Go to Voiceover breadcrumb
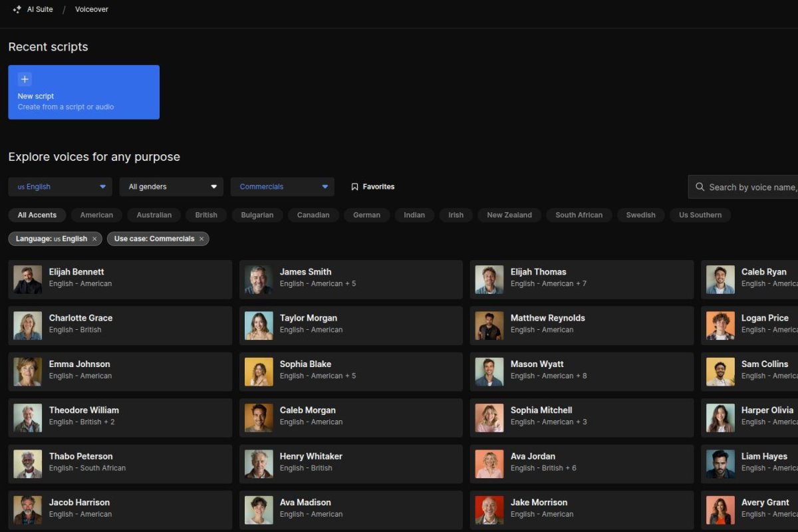Image resolution: width=798 pixels, height=532 pixels. pyautogui.click(x=92, y=9)
